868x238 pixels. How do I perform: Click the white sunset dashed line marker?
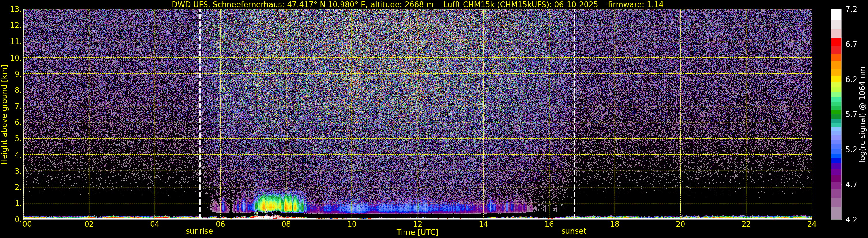[574, 114]
